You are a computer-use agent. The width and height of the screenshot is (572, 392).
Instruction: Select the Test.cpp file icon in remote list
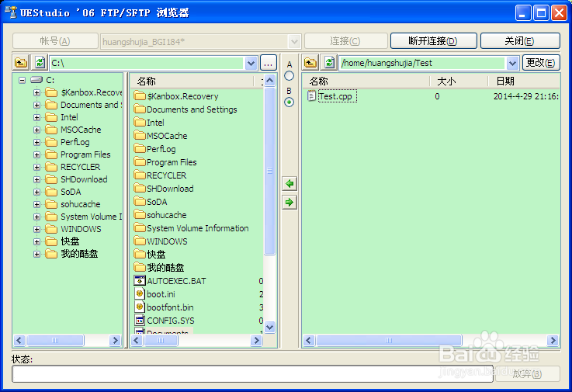point(311,96)
